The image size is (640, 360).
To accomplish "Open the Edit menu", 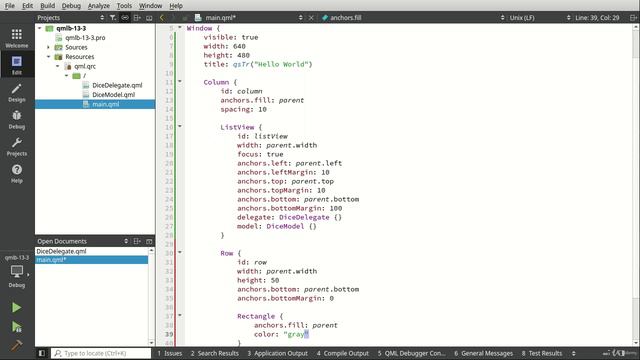I will [27, 6].
